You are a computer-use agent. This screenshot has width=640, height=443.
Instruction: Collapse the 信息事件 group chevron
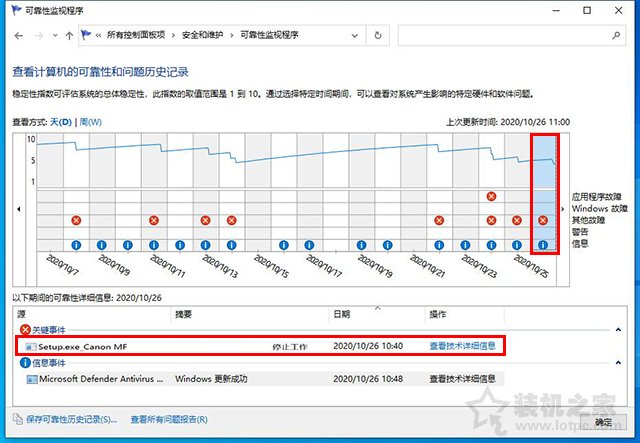[x=618, y=363]
